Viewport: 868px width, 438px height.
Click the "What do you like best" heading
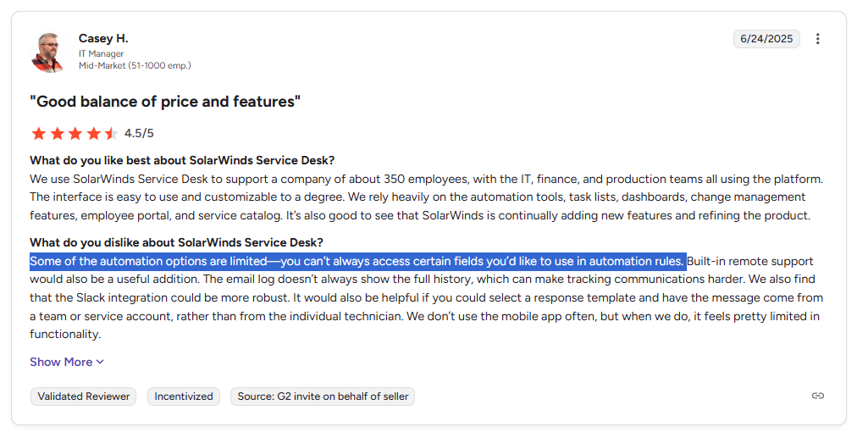coord(182,160)
